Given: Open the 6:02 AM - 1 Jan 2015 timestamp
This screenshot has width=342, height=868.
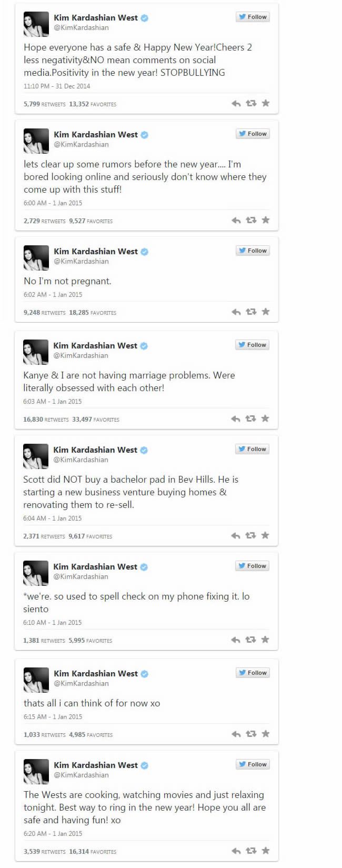Looking at the screenshot, I should (53, 294).
